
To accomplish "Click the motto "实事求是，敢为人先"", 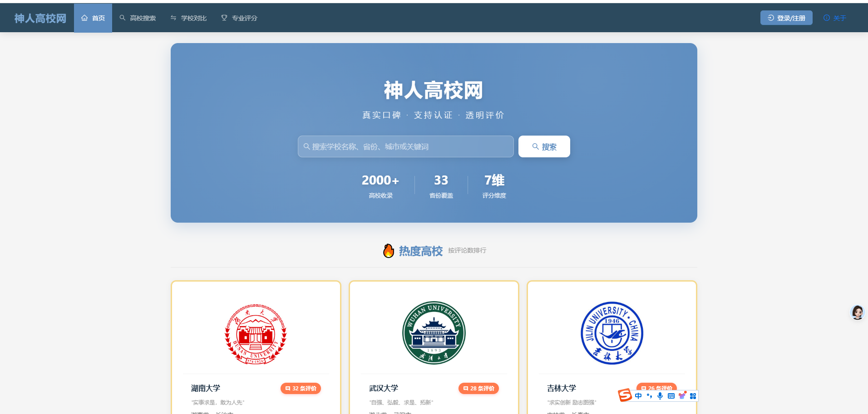I will point(218,402).
